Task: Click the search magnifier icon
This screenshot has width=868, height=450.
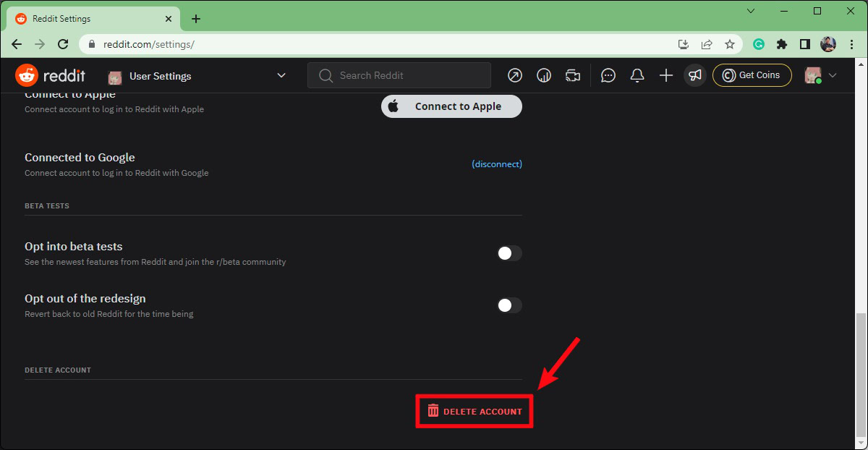Action: point(325,75)
